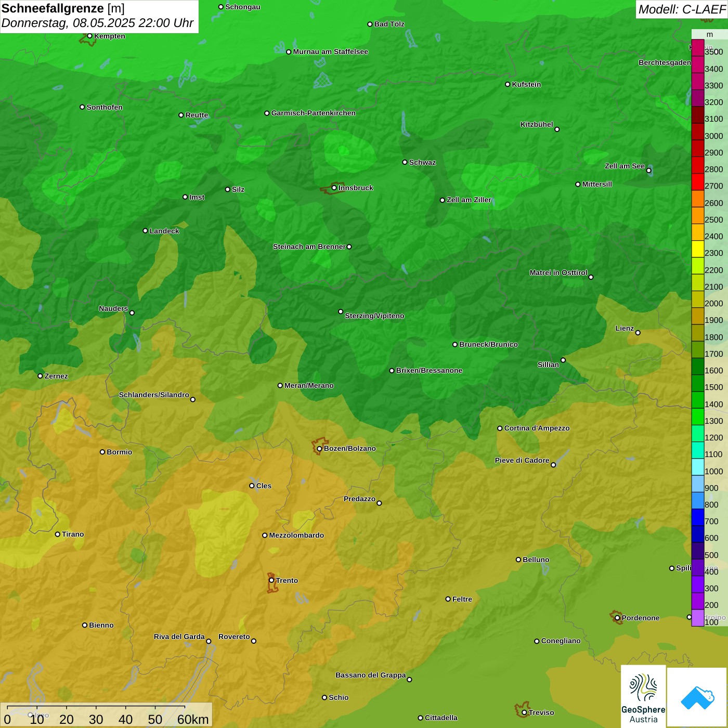The height and width of the screenshot is (728, 728).
Task: Click the Schlanders/Silandro label
Action: (154, 395)
